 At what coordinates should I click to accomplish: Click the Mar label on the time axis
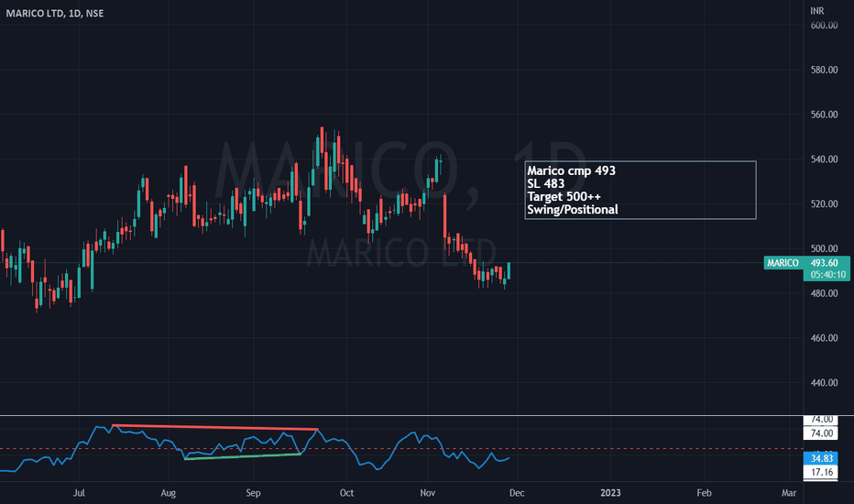[789, 493]
